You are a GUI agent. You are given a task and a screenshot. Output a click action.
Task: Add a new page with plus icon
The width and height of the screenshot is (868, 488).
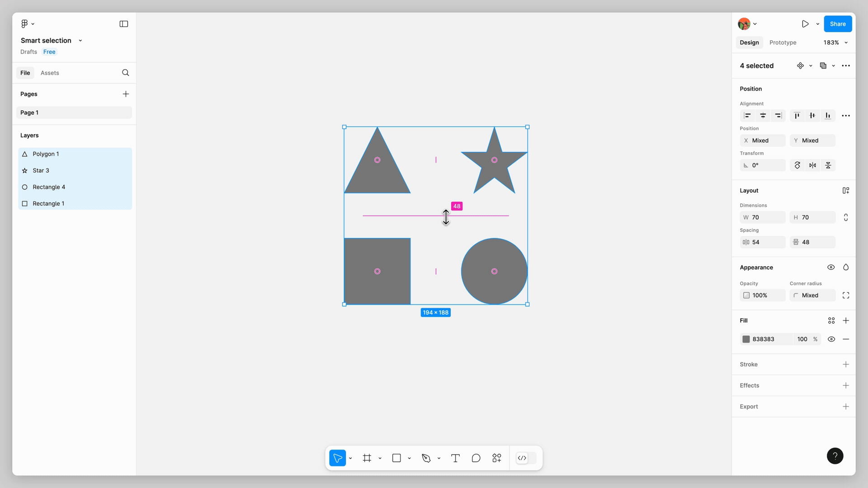click(x=126, y=94)
